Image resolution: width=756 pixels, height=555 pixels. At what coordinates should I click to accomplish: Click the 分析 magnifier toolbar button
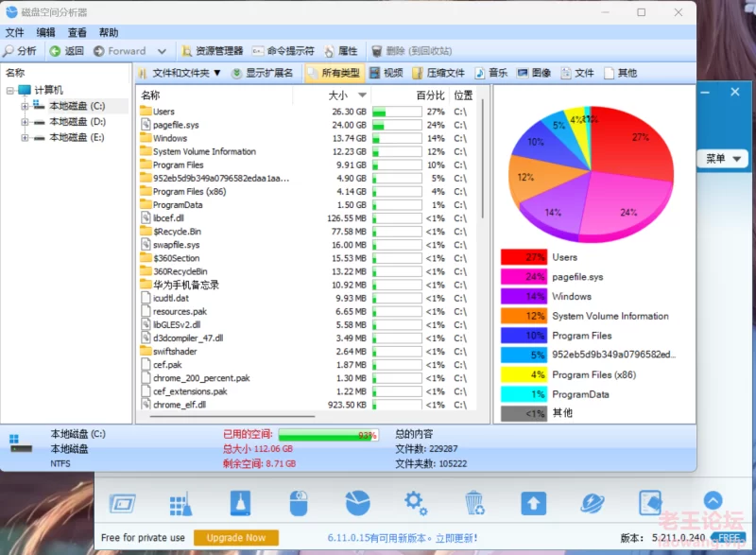pyautogui.click(x=20, y=51)
